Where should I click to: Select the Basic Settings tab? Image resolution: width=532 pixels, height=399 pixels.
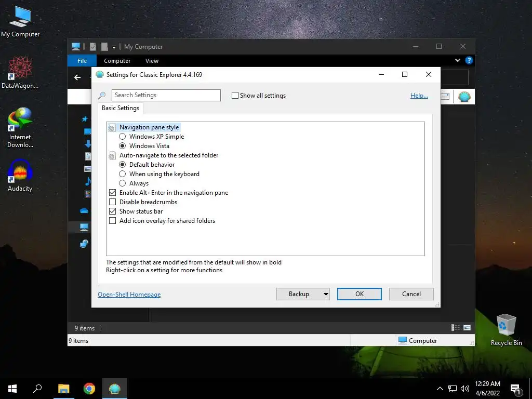click(x=121, y=108)
